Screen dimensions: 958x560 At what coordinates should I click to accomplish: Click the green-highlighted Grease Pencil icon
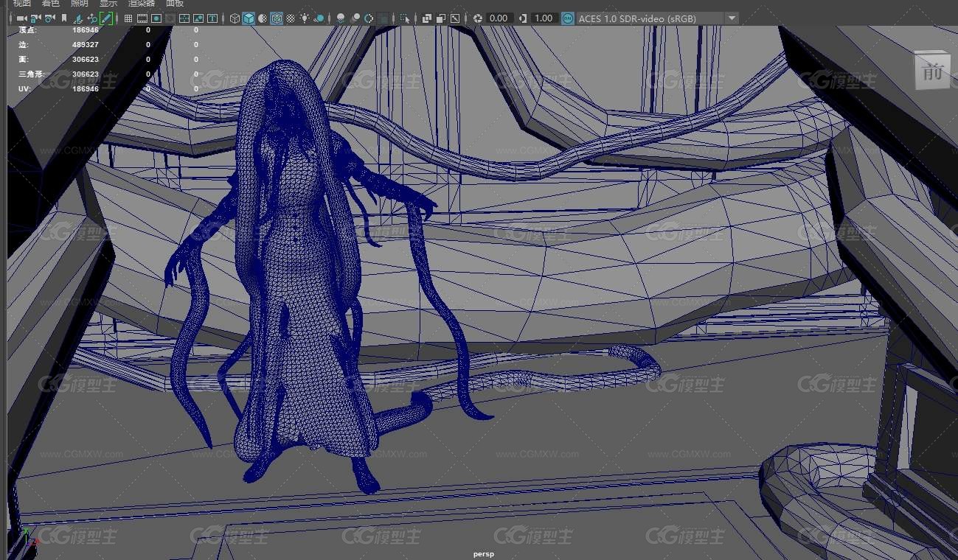(x=105, y=18)
